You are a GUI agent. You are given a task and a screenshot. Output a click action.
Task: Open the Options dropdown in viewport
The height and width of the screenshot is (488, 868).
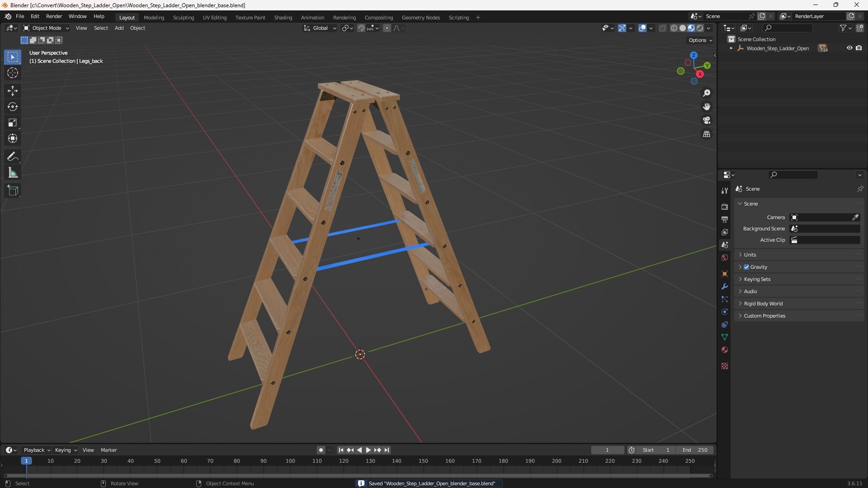[x=700, y=40]
